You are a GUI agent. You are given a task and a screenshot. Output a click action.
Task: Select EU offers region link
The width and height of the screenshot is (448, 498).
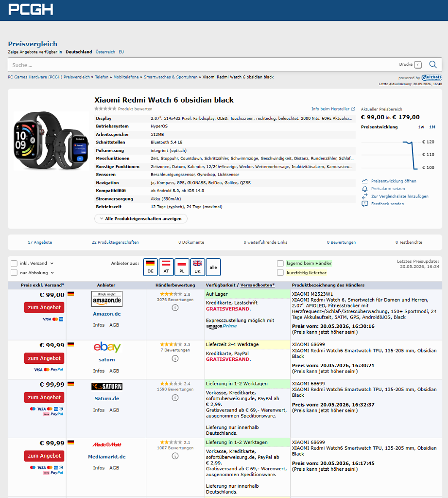tap(121, 52)
